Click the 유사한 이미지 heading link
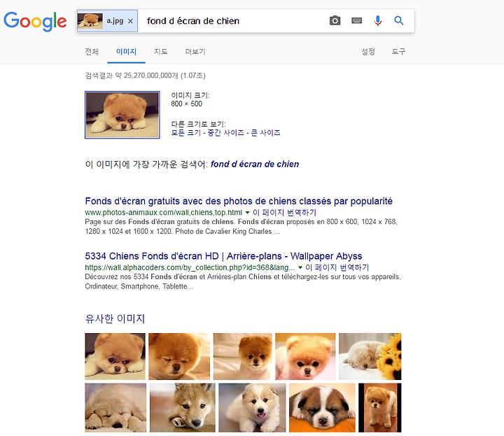504x436 pixels. pos(115,318)
